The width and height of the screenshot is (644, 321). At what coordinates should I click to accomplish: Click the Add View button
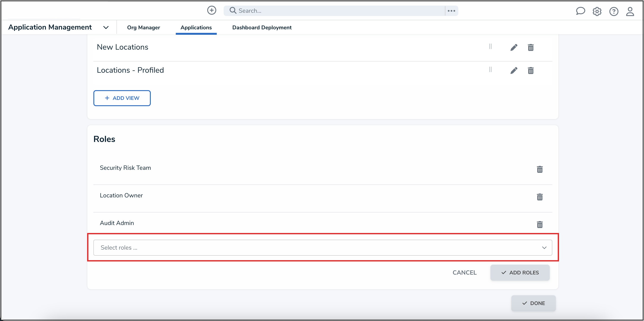pyautogui.click(x=122, y=98)
